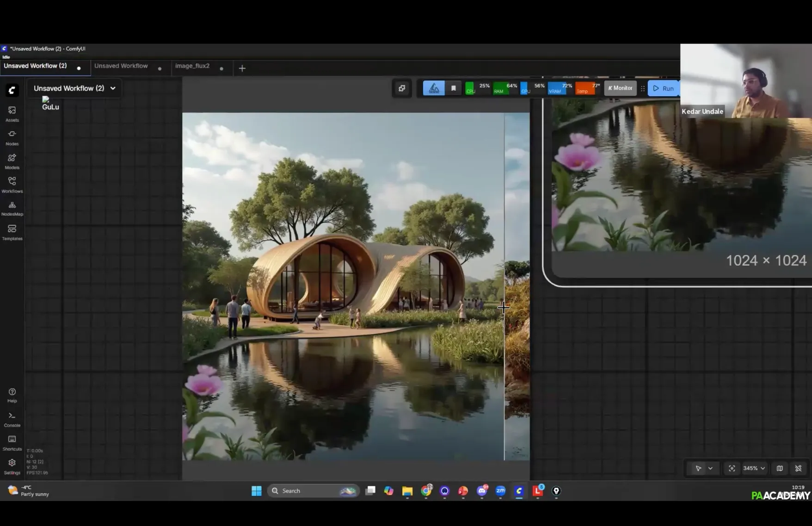This screenshot has height=526, width=812.
Task: Open the Console panel
Action: tap(12, 419)
